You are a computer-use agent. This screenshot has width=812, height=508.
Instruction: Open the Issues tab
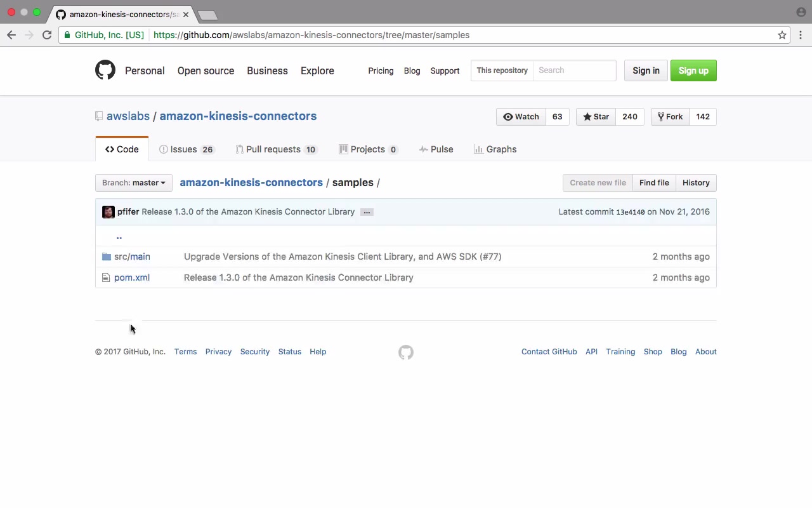[187, 149]
